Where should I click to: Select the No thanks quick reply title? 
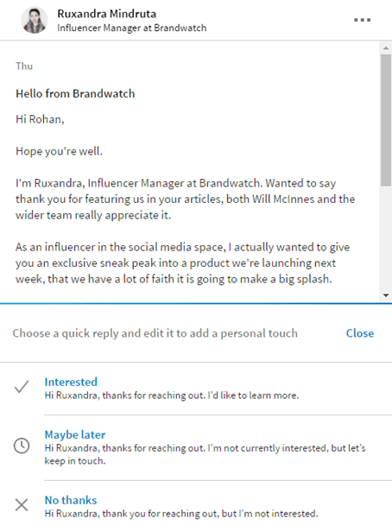71,500
